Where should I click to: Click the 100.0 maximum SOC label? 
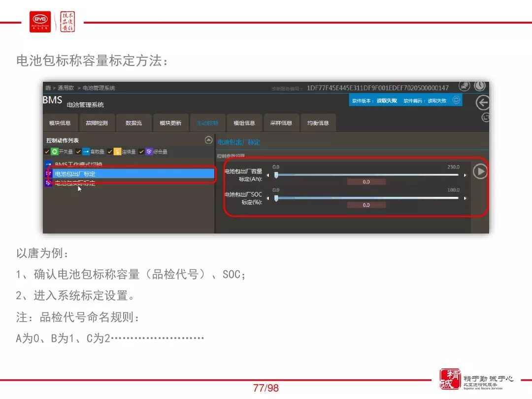click(453, 190)
